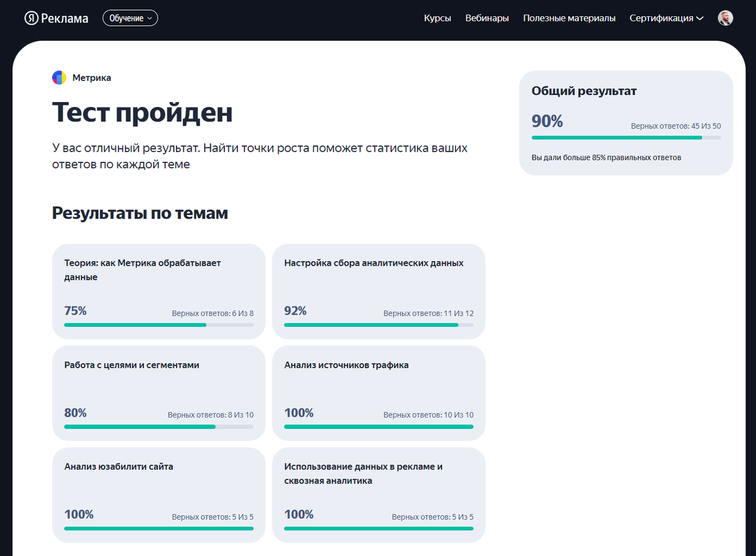Click the 75% progress bar for Теория
The width and height of the screenshot is (756, 556).
(159, 325)
